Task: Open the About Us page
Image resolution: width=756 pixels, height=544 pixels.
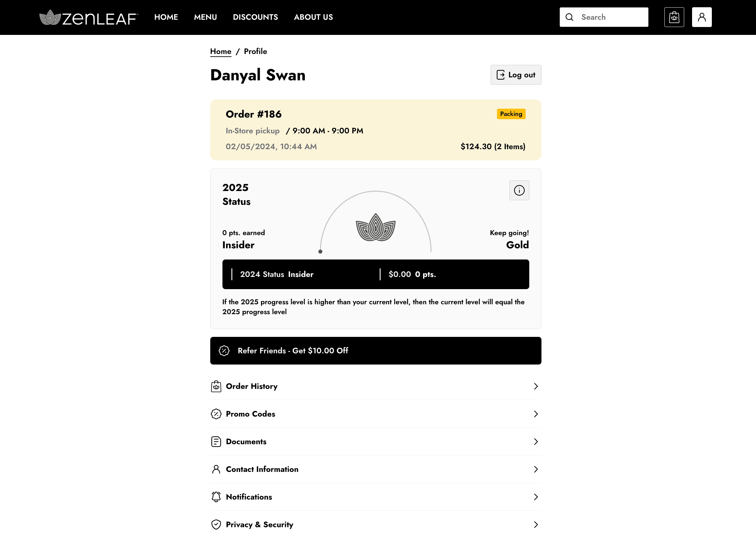Action: [x=313, y=17]
